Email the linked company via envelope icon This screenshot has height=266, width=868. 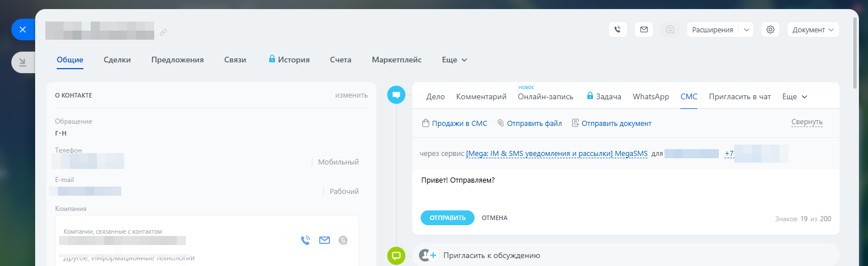[x=324, y=240]
